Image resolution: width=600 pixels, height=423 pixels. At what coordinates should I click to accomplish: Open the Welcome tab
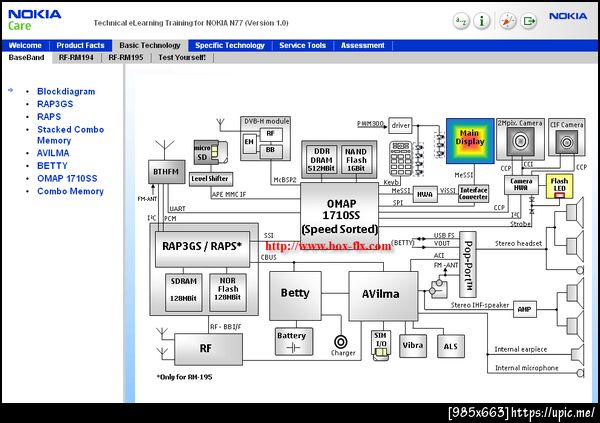click(x=25, y=46)
